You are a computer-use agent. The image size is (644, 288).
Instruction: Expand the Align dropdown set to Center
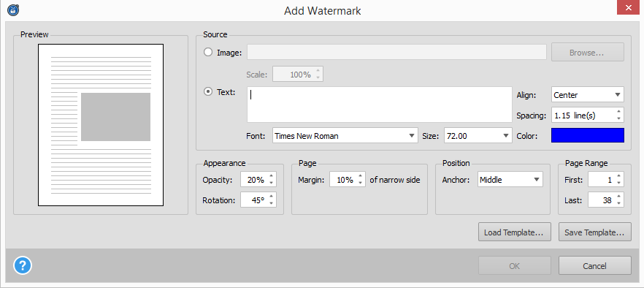coord(587,94)
